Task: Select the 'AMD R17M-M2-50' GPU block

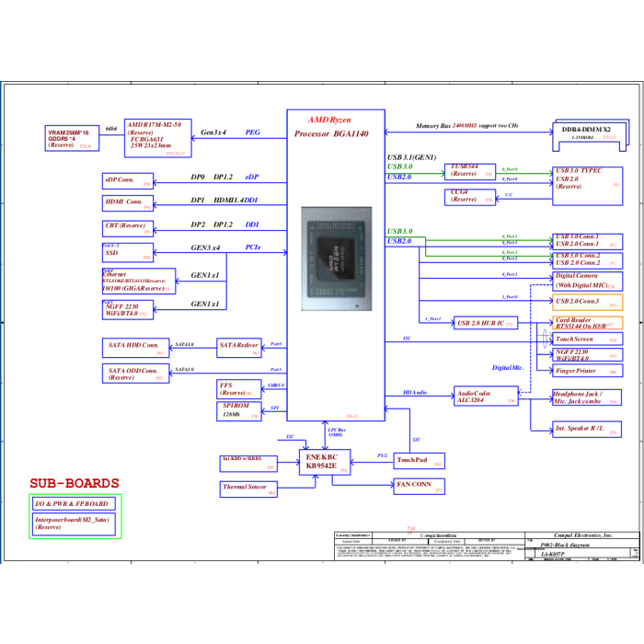Action: [158, 138]
